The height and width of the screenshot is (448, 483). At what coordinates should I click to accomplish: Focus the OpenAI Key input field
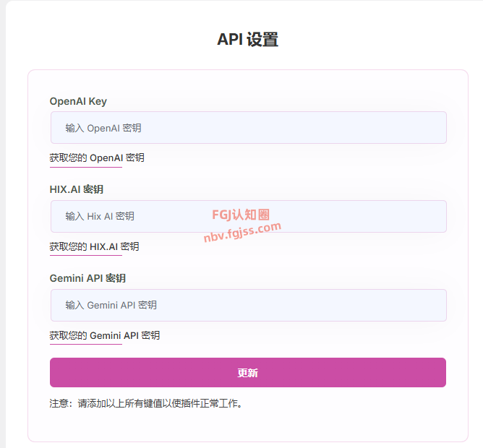click(x=289, y=128)
